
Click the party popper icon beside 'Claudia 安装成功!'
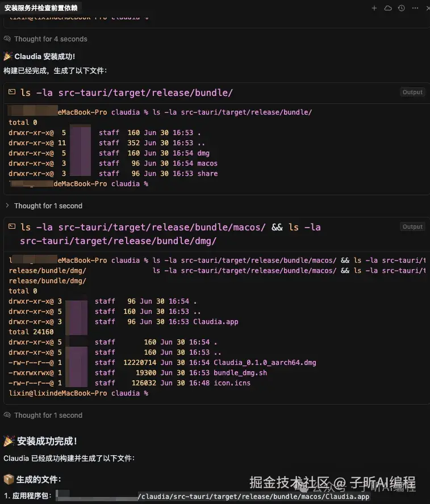pyautogui.click(x=8, y=56)
